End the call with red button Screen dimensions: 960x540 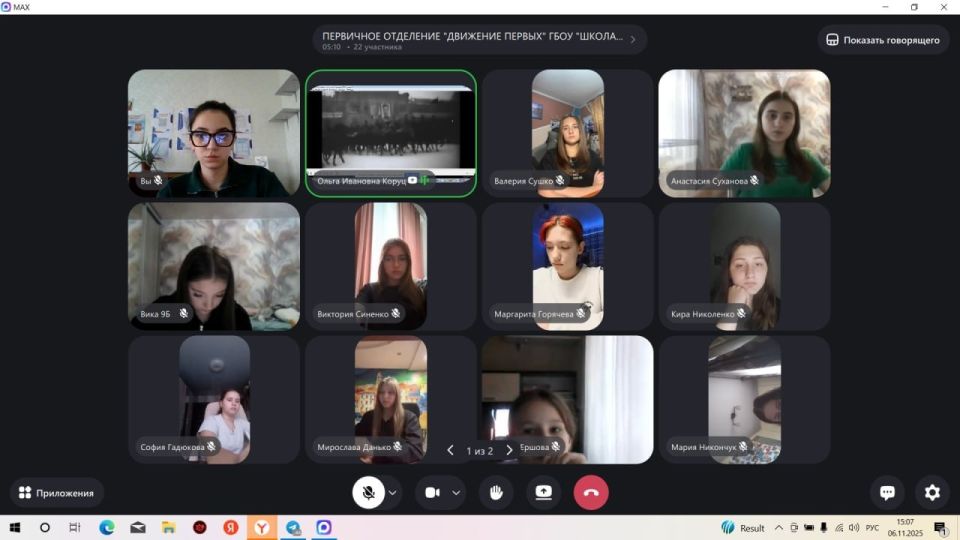(591, 492)
